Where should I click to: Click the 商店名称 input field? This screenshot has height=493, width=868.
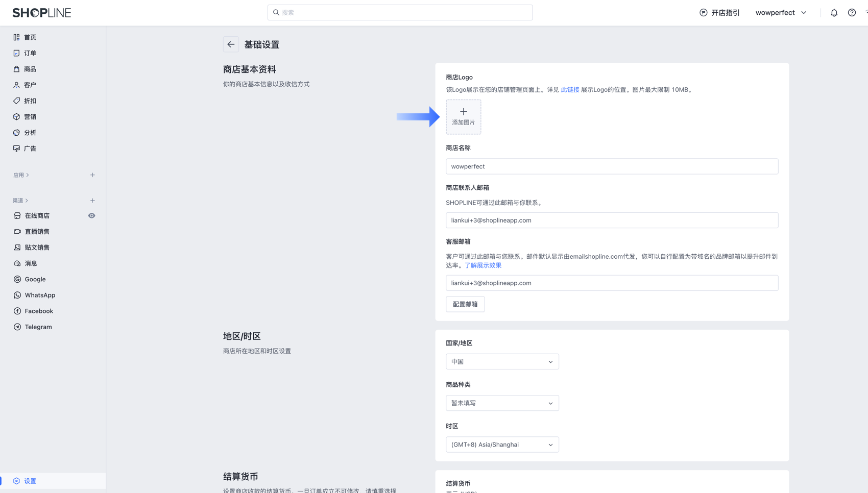point(612,166)
